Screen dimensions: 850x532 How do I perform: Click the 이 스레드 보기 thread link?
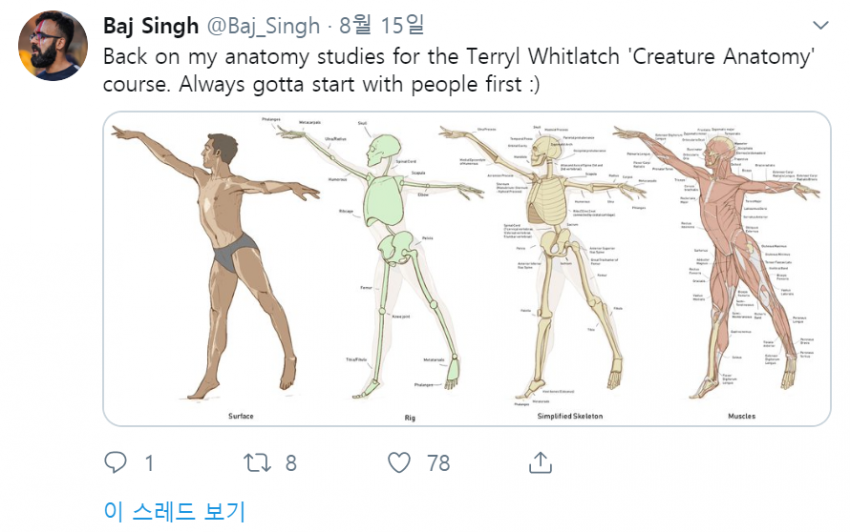point(174,511)
